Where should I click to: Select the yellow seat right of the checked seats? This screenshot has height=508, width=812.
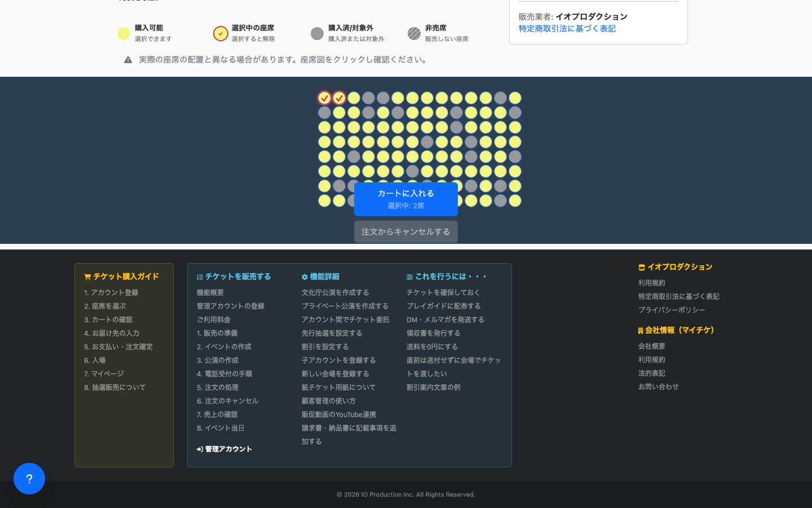354,98
